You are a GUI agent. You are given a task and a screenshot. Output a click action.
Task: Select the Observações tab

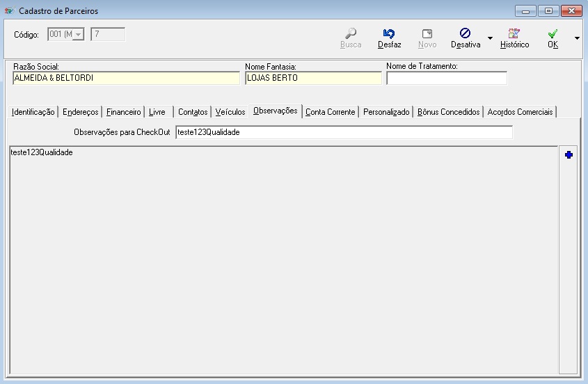pos(276,111)
